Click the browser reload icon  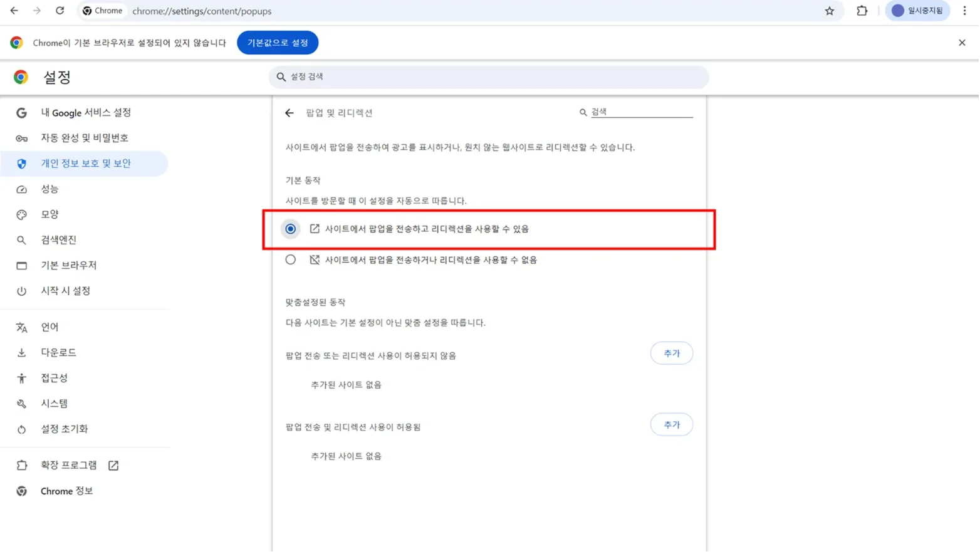pos(60,11)
